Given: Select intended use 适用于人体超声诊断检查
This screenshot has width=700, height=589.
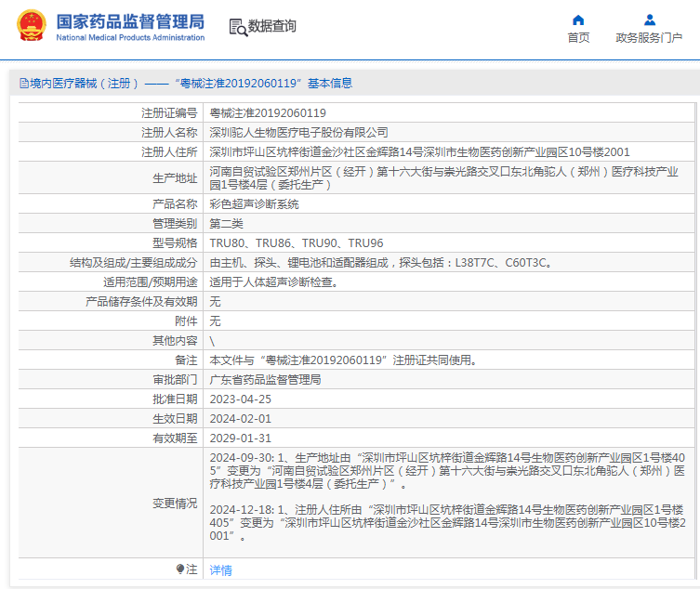Looking at the screenshot, I should 274,282.
